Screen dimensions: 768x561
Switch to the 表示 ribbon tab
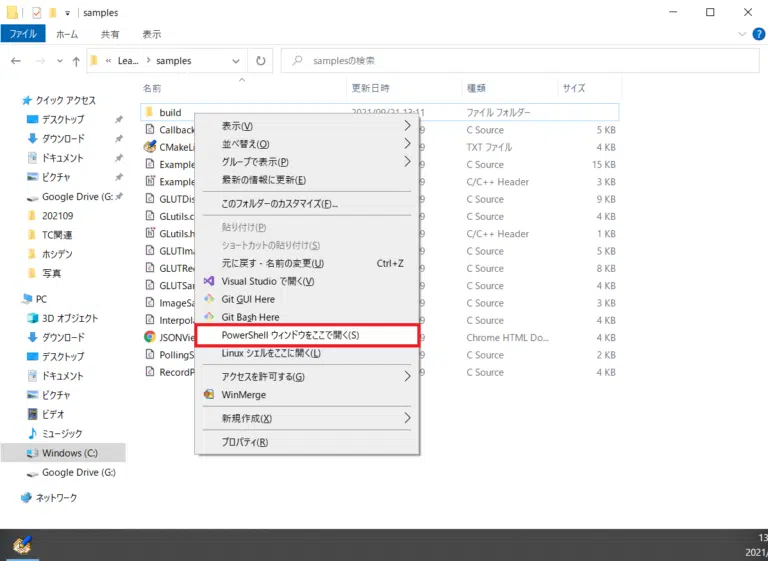(152, 33)
